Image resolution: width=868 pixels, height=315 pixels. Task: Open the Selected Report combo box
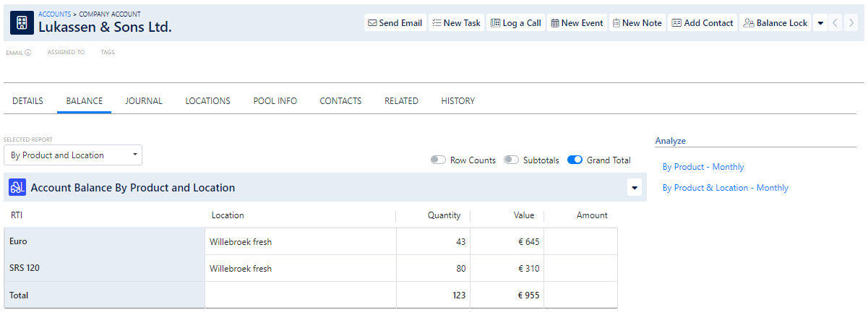tap(73, 155)
